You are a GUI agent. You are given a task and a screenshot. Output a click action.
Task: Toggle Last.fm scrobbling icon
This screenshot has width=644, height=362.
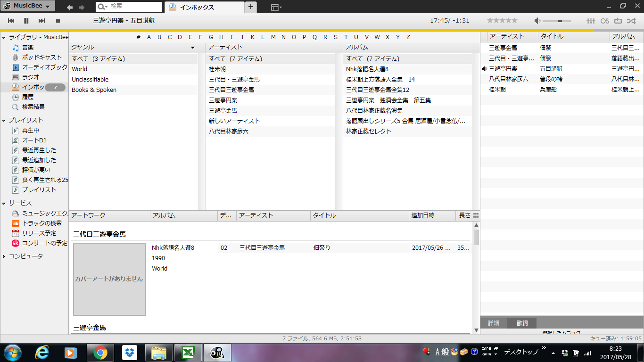[x=605, y=21]
